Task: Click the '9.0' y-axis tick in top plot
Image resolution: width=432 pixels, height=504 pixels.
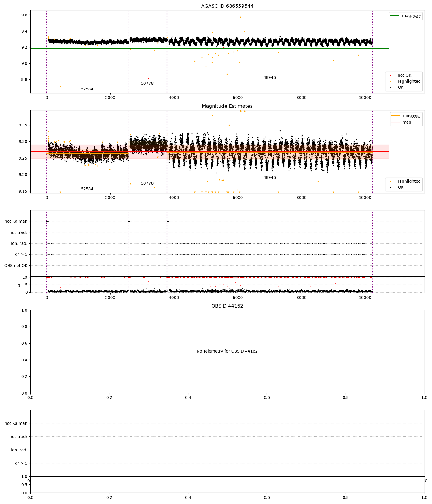Action: click(x=24, y=63)
